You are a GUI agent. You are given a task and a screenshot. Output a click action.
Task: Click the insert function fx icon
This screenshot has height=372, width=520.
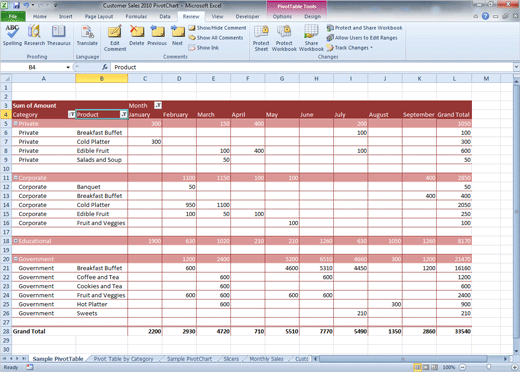105,67
